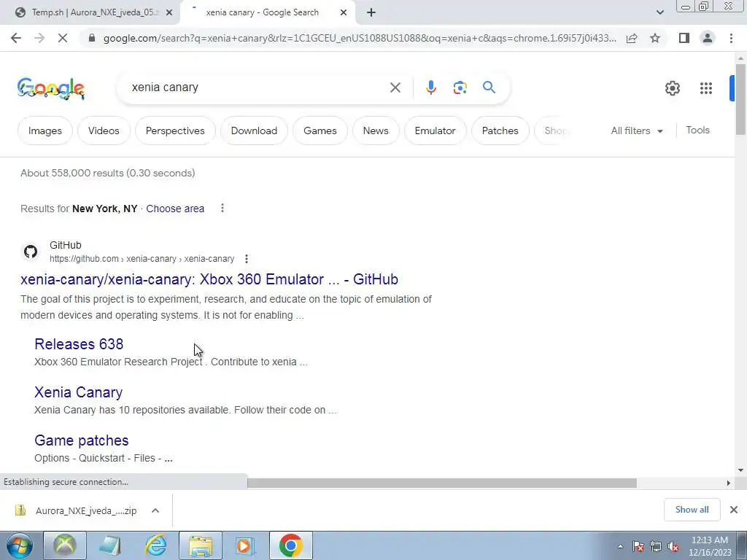View site lock information

[92, 38]
